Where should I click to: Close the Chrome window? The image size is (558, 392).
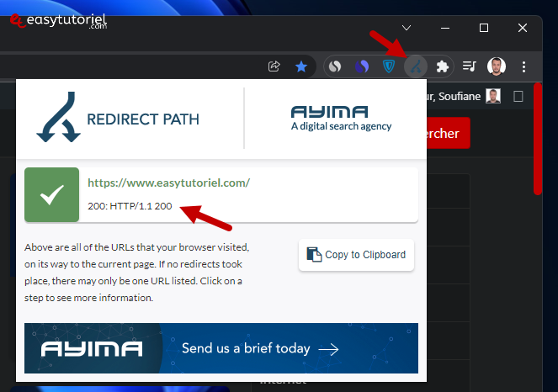pos(523,28)
